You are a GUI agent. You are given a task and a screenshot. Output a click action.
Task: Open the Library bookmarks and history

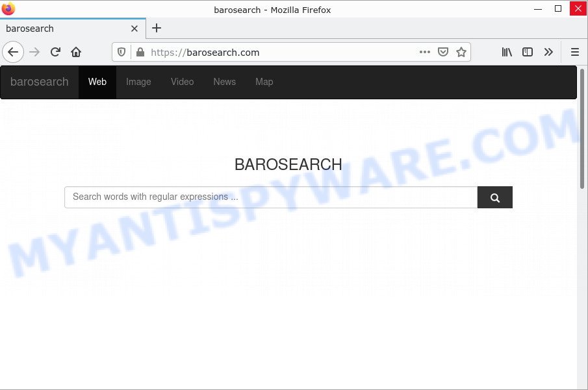(507, 52)
